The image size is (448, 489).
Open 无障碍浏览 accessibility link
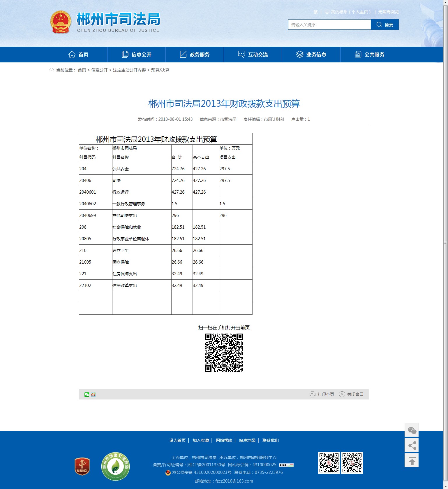coord(388,12)
